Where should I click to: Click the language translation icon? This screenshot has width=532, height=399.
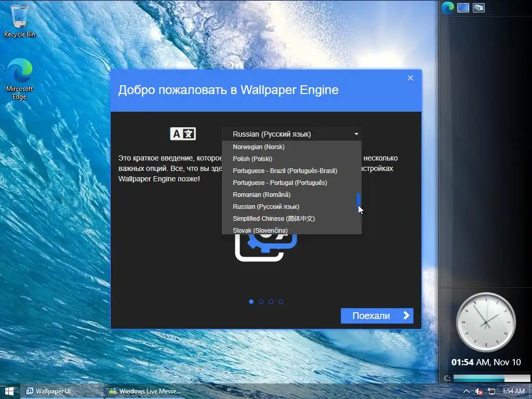pyautogui.click(x=183, y=134)
